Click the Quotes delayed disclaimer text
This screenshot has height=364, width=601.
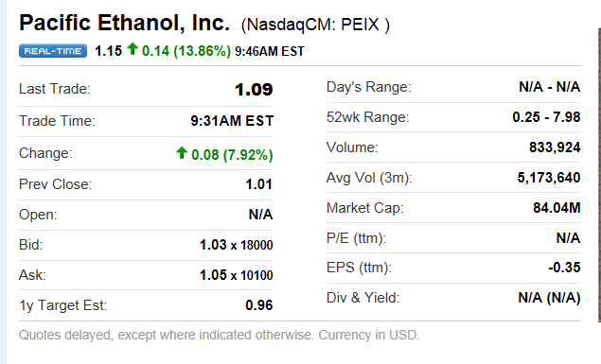(220, 335)
